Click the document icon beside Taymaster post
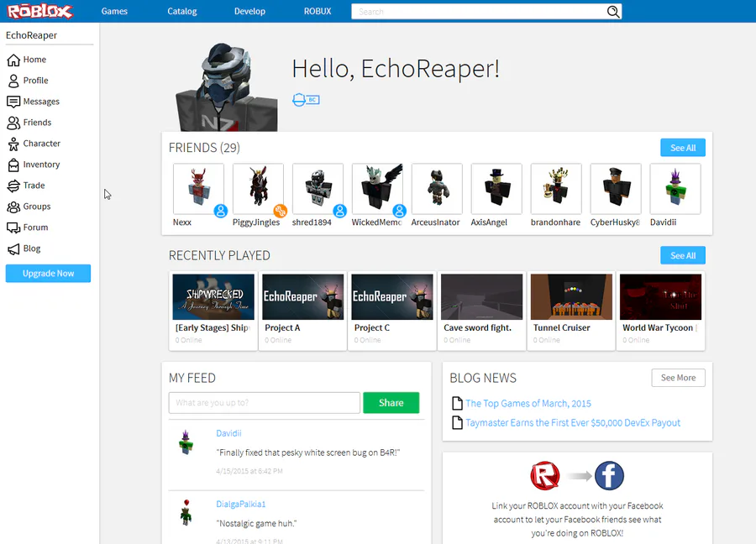 point(457,422)
